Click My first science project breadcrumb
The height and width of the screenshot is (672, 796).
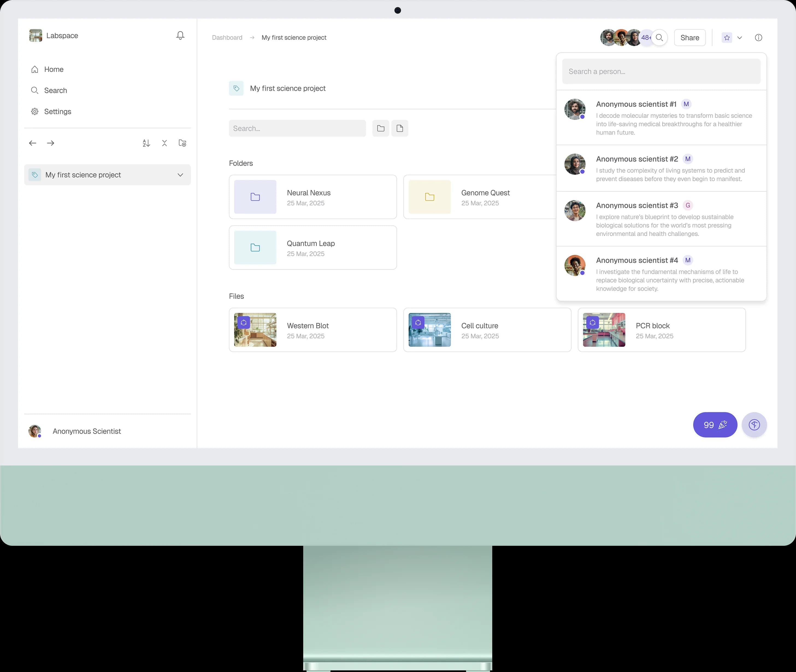tap(294, 38)
